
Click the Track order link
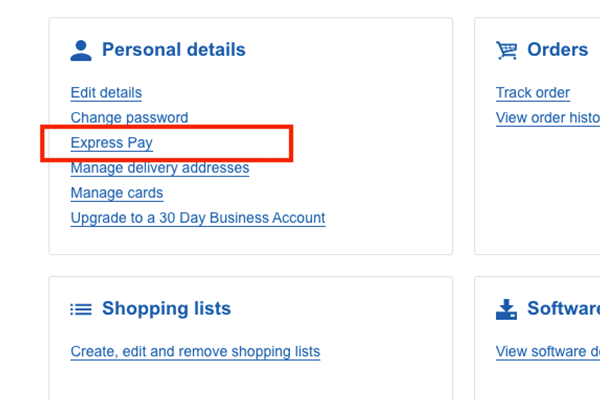pos(533,93)
